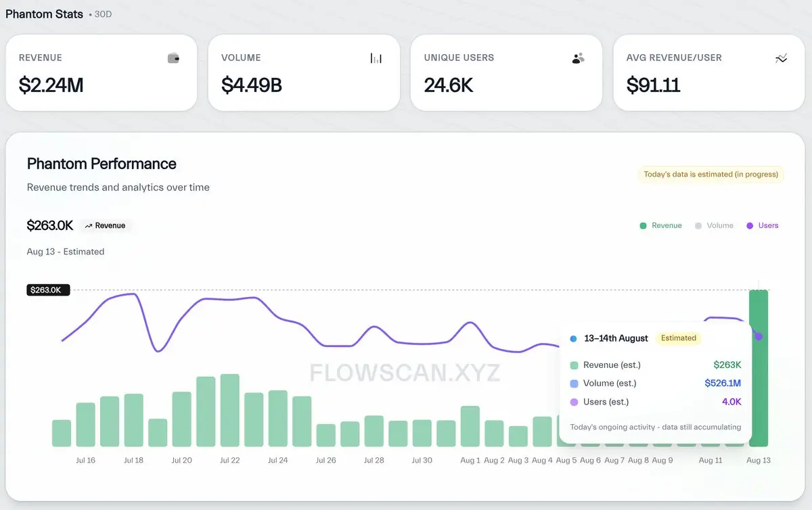Click the Aug 11 axis label
This screenshot has height=510, width=812.
[x=710, y=461]
